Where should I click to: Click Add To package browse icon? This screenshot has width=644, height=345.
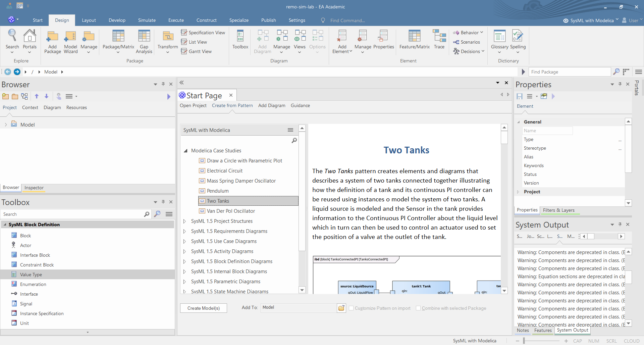pyautogui.click(x=341, y=308)
